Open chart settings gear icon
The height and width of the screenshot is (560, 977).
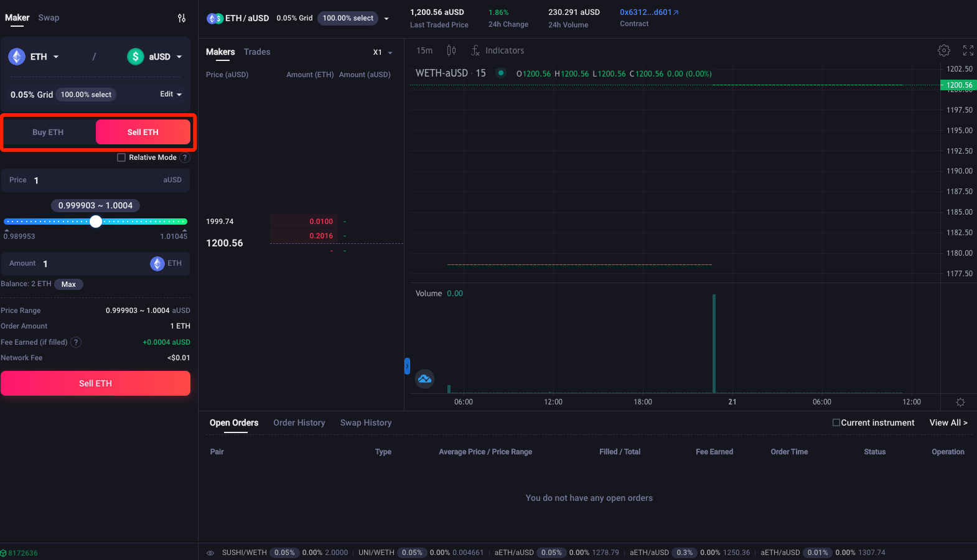pyautogui.click(x=944, y=50)
